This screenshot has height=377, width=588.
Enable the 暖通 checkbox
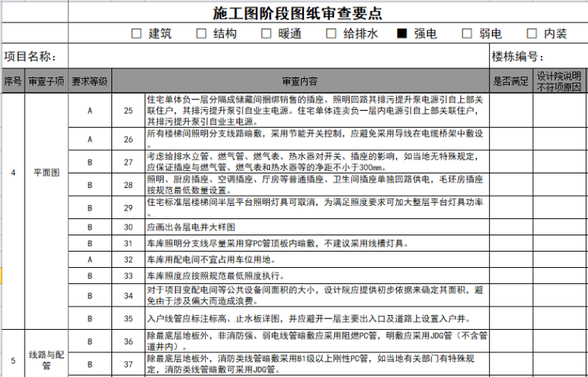click(x=266, y=33)
